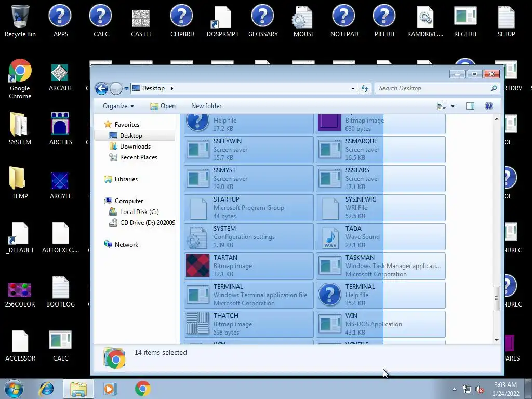The image size is (532, 399).
Task: Open the APPS help desktop icon
Action: [x=60, y=21]
